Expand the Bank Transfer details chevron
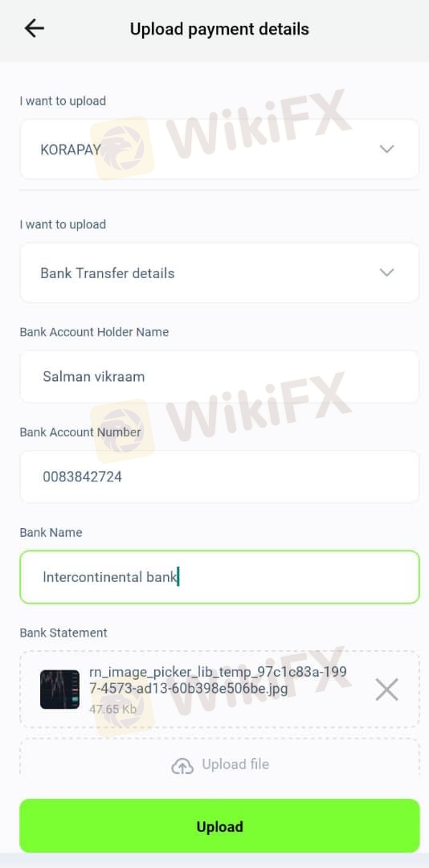 tap(386, 272)
